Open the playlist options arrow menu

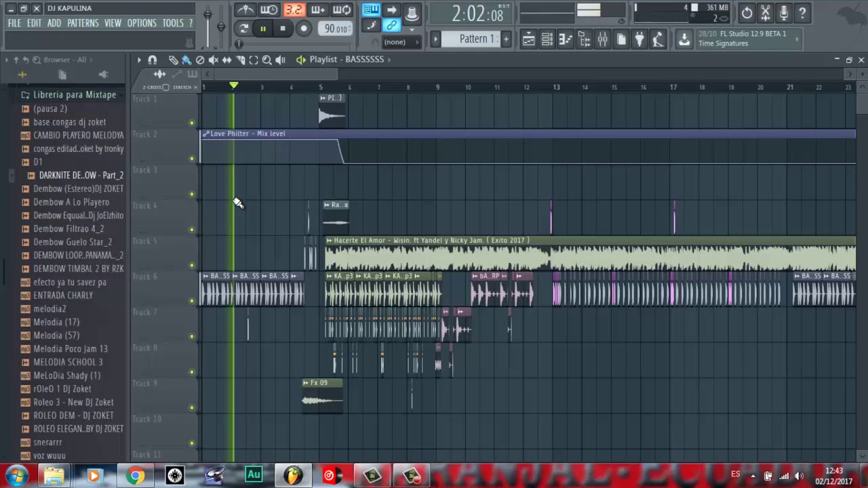[139, 60]
